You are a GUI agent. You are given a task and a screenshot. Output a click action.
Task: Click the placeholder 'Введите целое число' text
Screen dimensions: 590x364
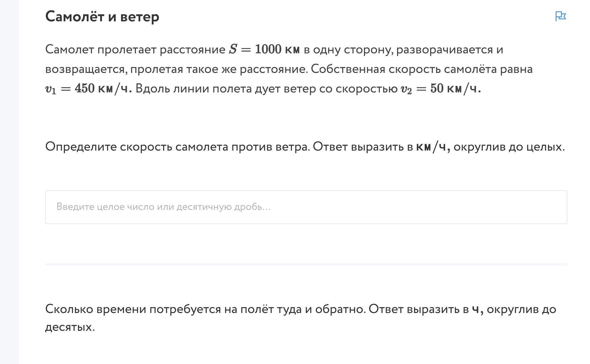pyautogui.click(x=164, y=207)
